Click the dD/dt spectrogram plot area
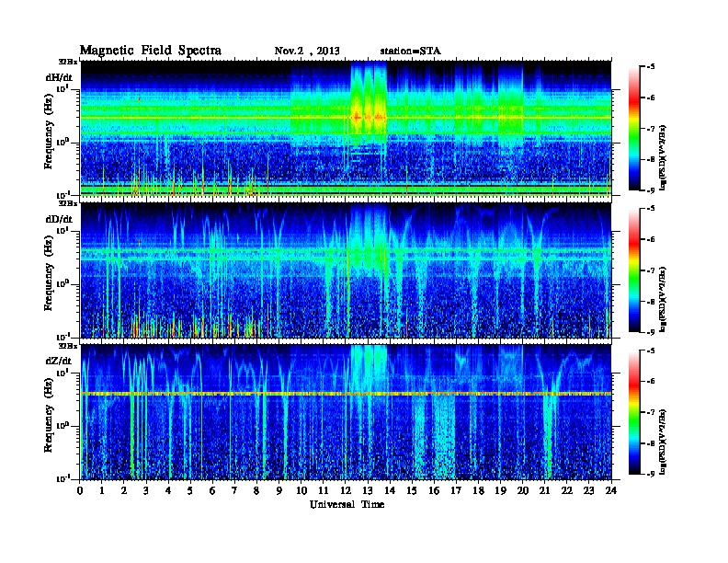728x563 pixels. (346, 270)
